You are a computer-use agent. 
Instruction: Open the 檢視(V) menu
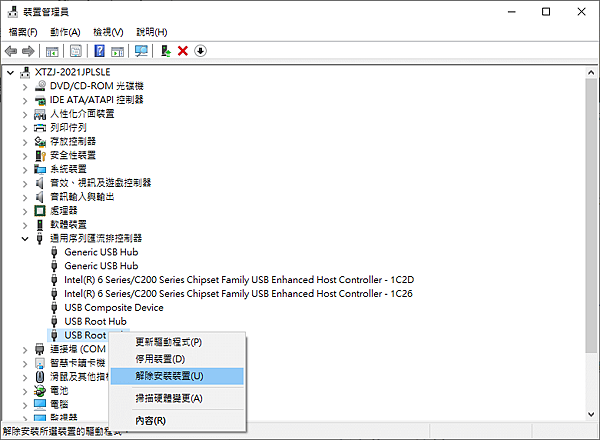pos(108,32)
